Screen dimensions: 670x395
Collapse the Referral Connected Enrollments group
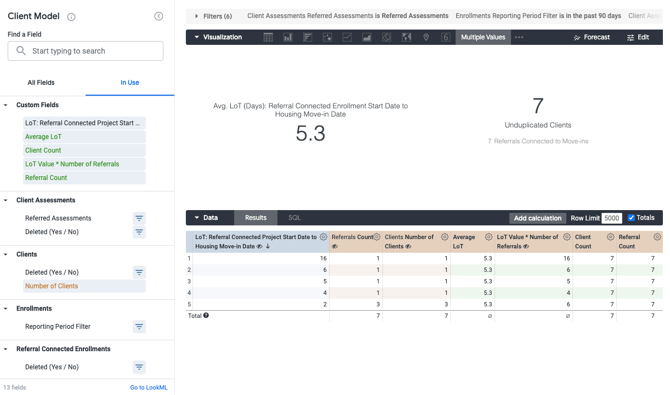tap(6, 349)
